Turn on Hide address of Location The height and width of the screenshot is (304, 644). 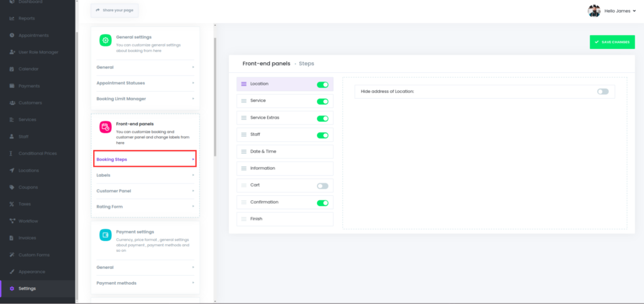pos(602,92)
